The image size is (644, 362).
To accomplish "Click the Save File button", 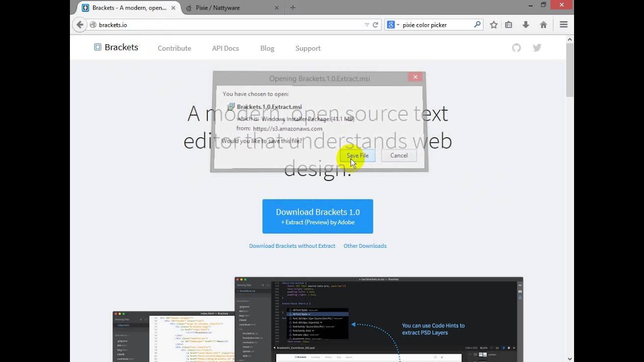I will coord(357,155).
